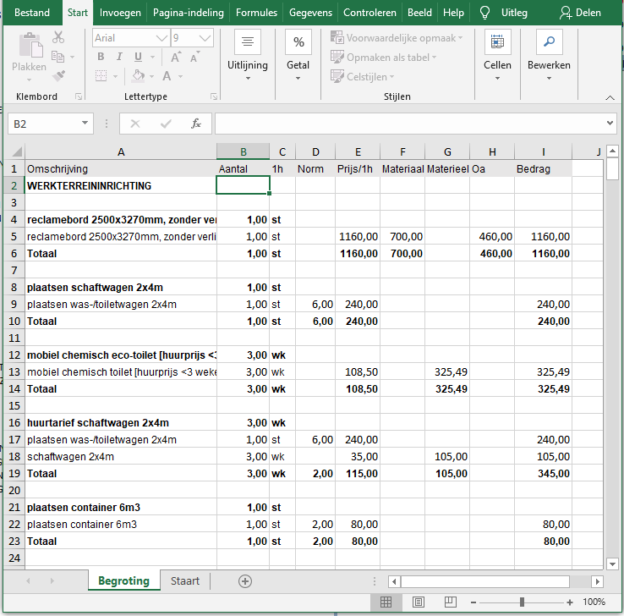This screenshot has width=624, height=616.
Task: Open the Uitlijning alignment group
Action: 248,42
